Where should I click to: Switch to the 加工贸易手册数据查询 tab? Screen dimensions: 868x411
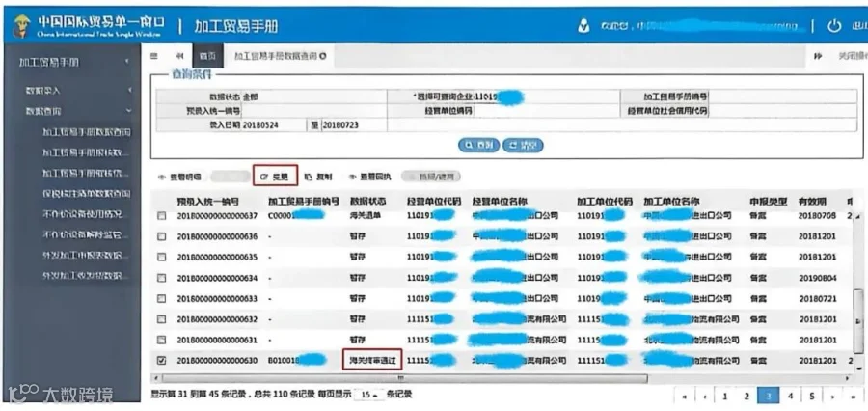pyautogui.click(x=280, y=56)
